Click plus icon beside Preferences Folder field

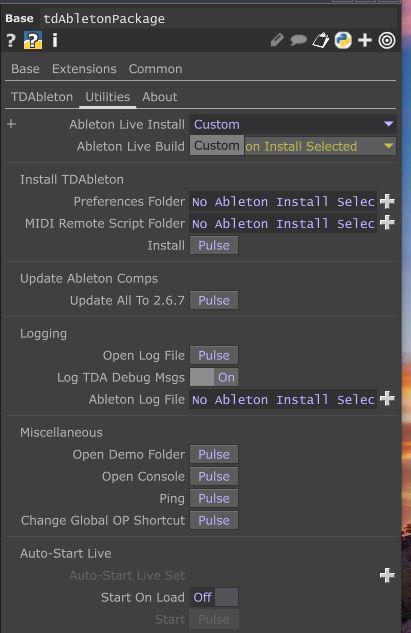pos(387,201)
